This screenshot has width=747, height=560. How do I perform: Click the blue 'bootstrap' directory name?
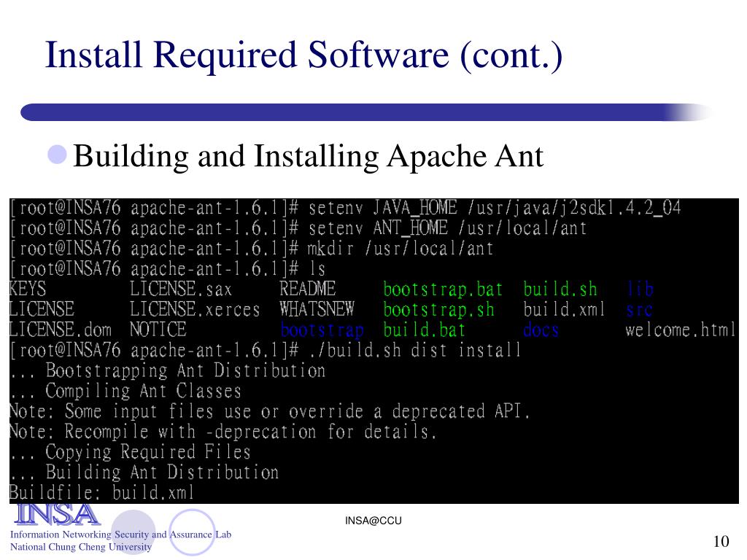(322, 330)
